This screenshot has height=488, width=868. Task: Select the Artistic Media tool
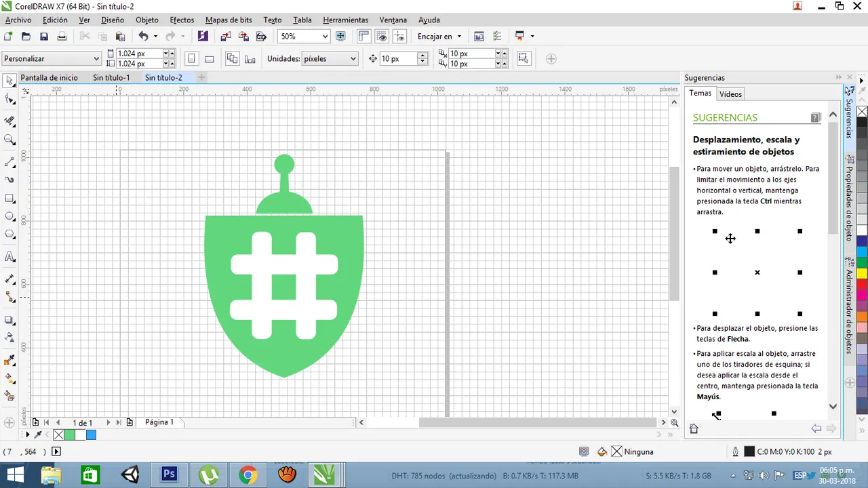click(9, 180)
